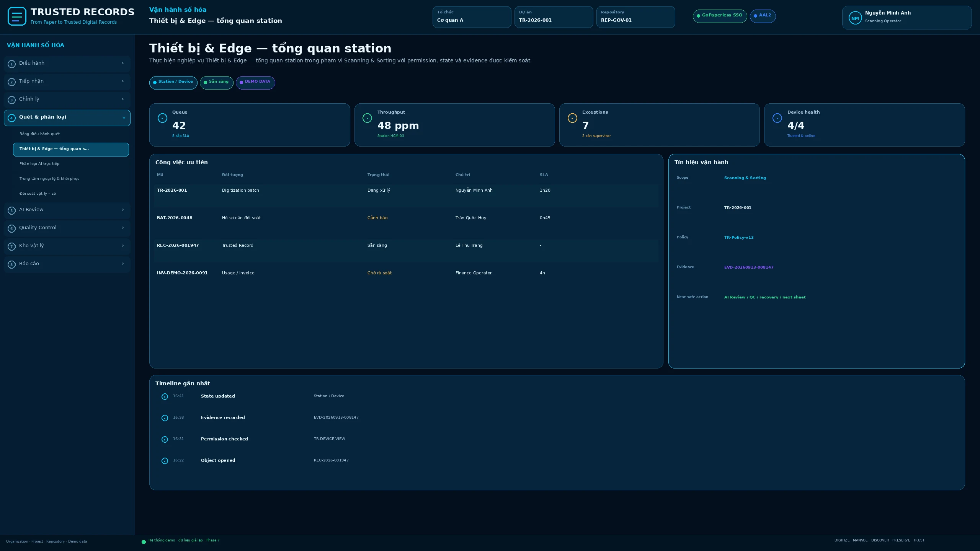
Task: Select Phân loại AI trực tiếp
Action: point(71,164)
